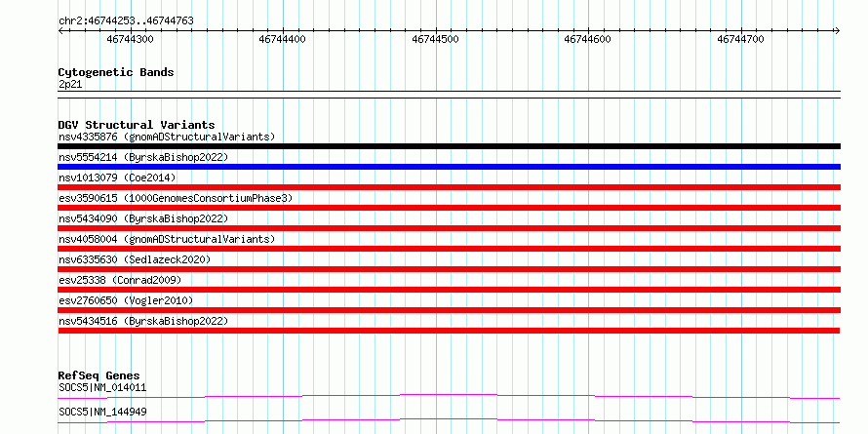Click nsv5434516 ByrskaBishop2022 label
868x434 pixels.
(142, 321)
